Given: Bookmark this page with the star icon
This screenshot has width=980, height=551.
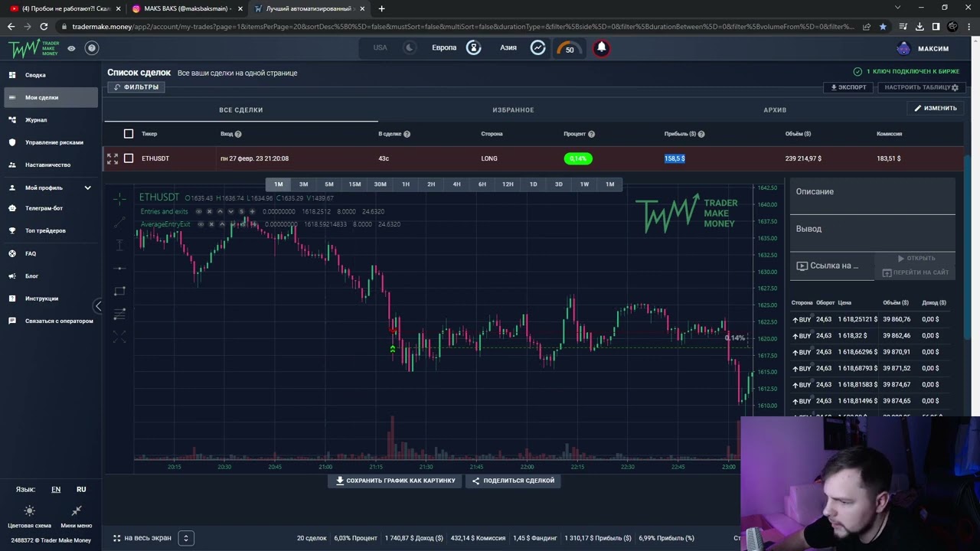Looking at the screenshot, I should 883,26.
